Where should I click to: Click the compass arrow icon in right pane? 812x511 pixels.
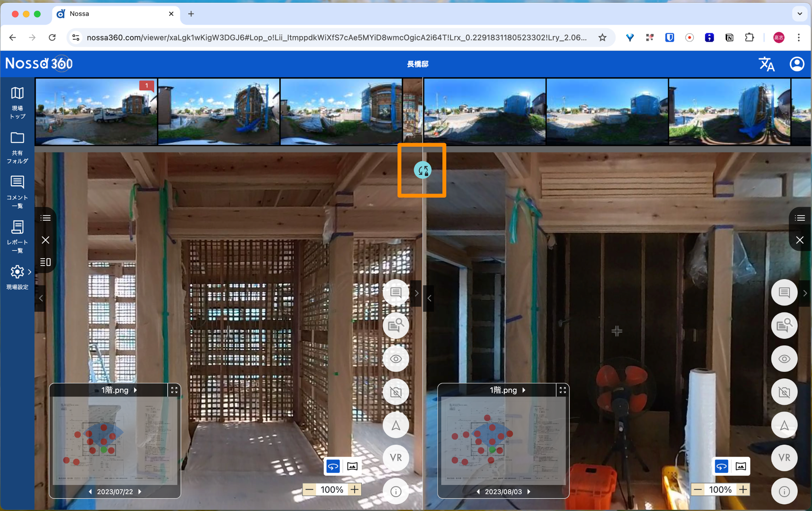(x=784, y=425)
